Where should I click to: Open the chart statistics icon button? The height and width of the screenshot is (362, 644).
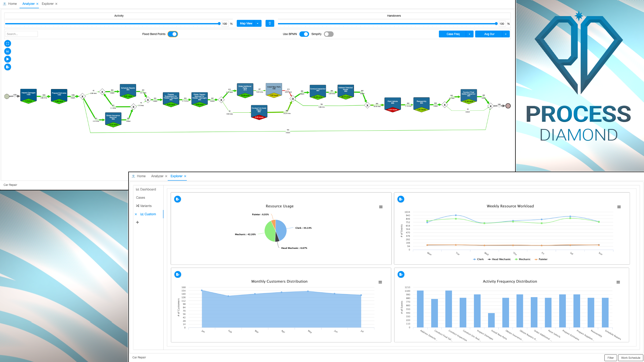pyautogui.click(x=8, y=51)
